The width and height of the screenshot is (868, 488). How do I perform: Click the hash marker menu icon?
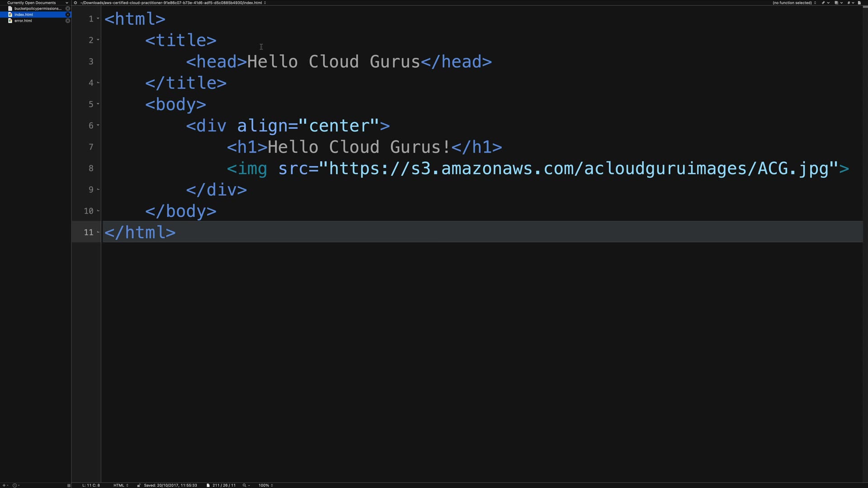(x=849, y=3)
